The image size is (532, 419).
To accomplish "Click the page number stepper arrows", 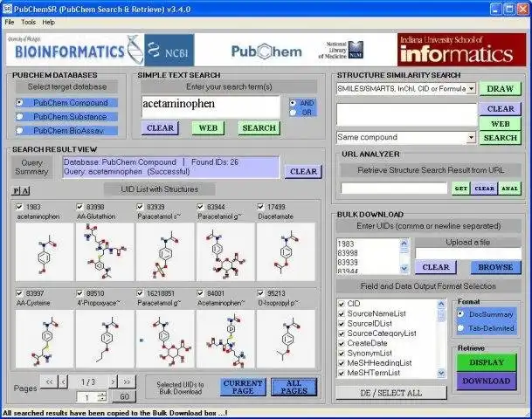I will [102, 397].
